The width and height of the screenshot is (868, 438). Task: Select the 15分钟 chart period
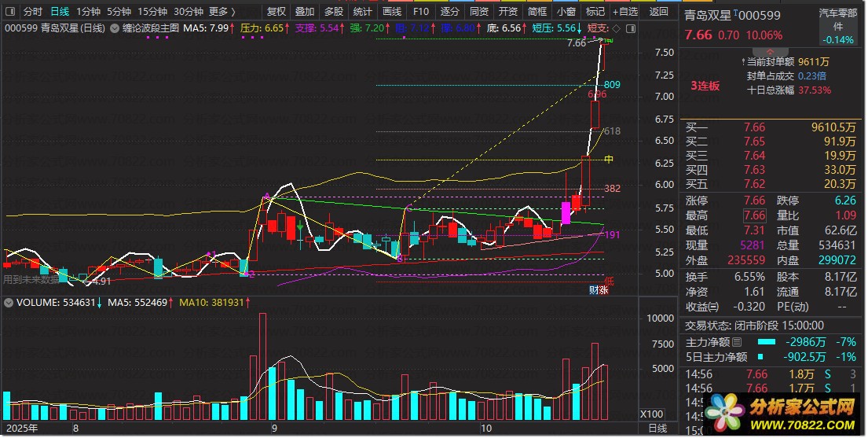(152, 12)
